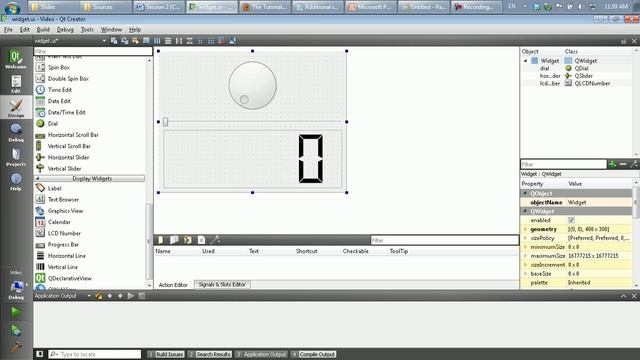Click the property editor filter field
Viewport: 640px width, 360px height.
563,164
